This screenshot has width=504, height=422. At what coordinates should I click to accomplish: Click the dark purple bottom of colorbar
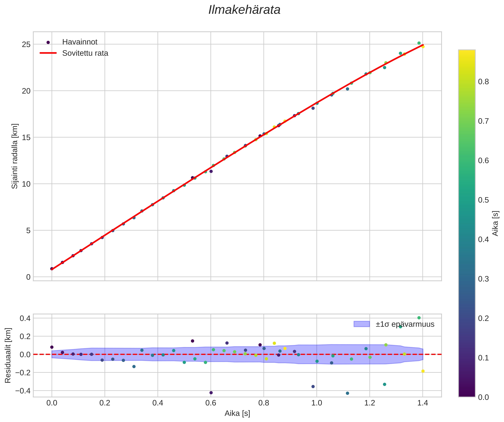(467, 394)
